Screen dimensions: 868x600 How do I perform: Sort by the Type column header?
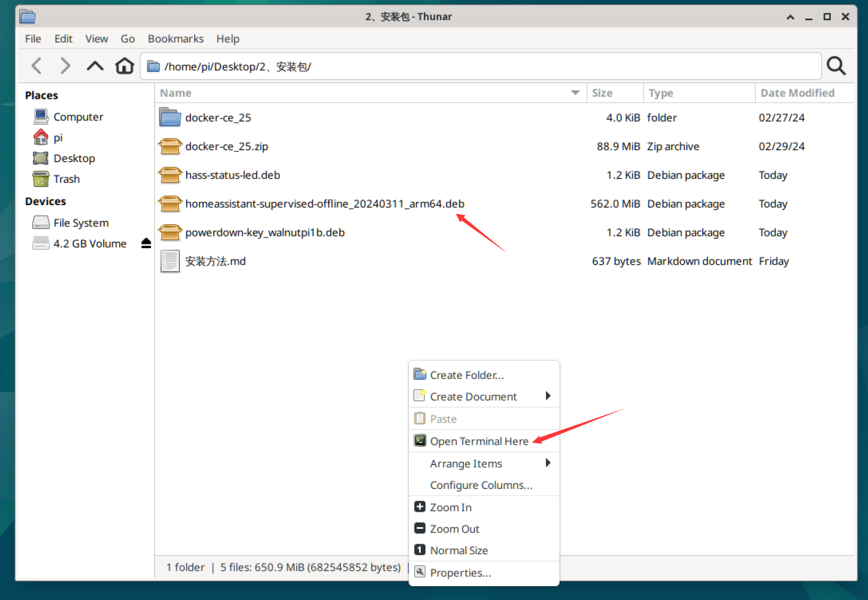point(699,92)
